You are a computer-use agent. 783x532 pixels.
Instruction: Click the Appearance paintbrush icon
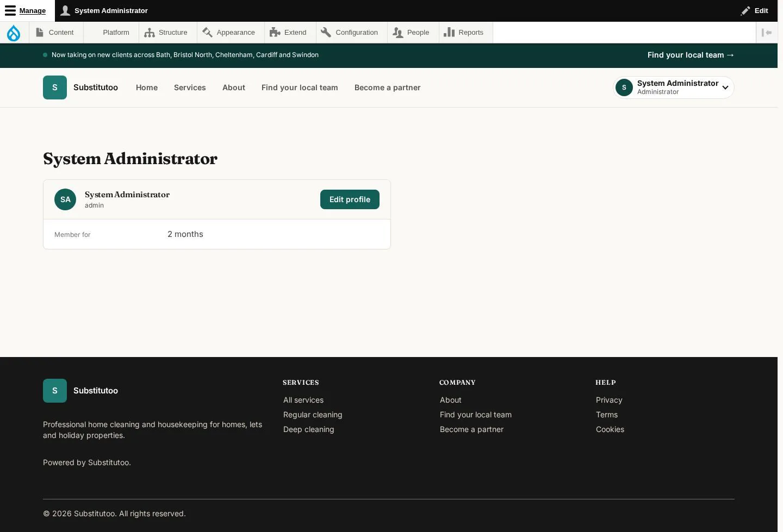coord(207,33)
